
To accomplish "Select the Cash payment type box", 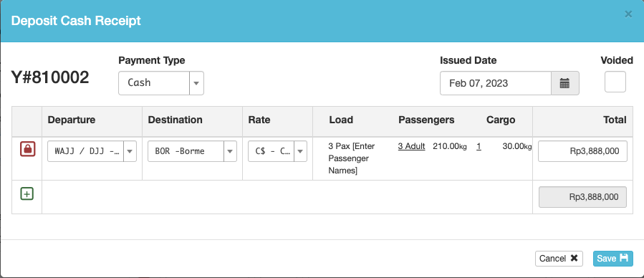I will click(154, 83).
